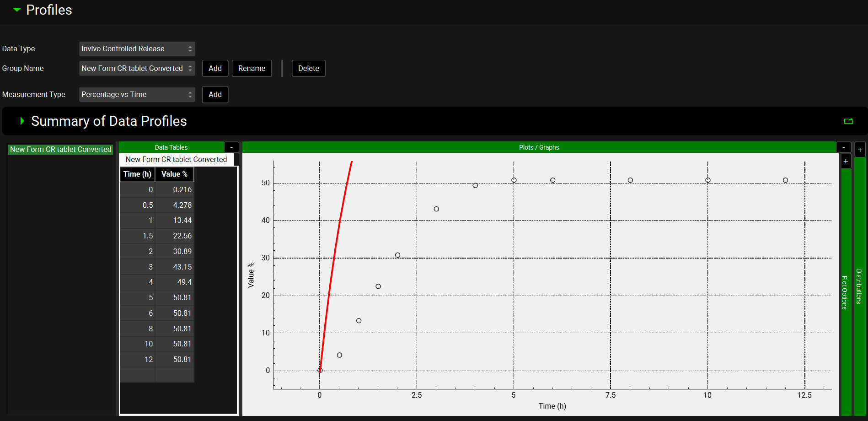
Task: Expand the Summary of Data Profiles section
Action: (22, 121)
